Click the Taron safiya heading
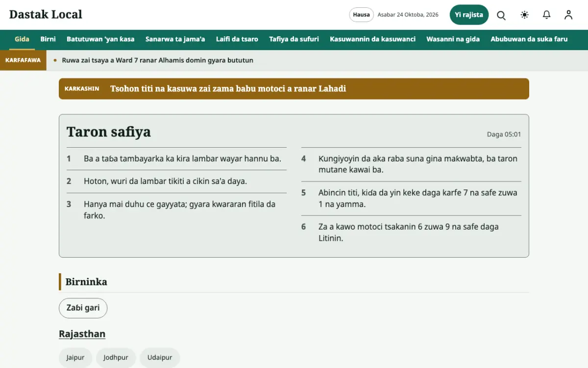The width and height of the screenshot is (588, 368). click(x=109, y=132)
